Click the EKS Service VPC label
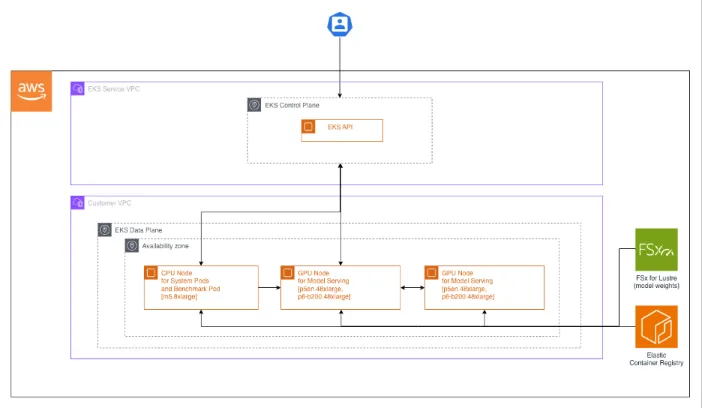This screenshot has height=408, width=702. click(114, 89)
